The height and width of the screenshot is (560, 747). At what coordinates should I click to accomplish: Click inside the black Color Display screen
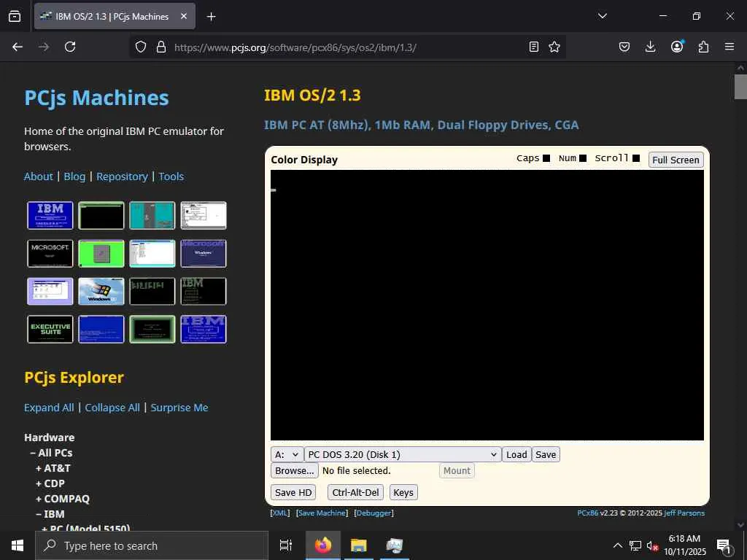tap(487, 305)
